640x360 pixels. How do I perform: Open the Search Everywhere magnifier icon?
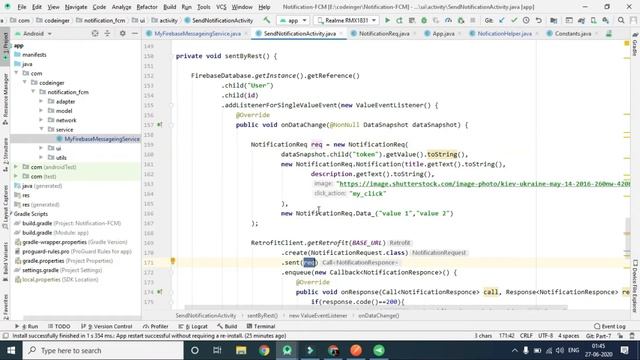[x=621, y=20]
